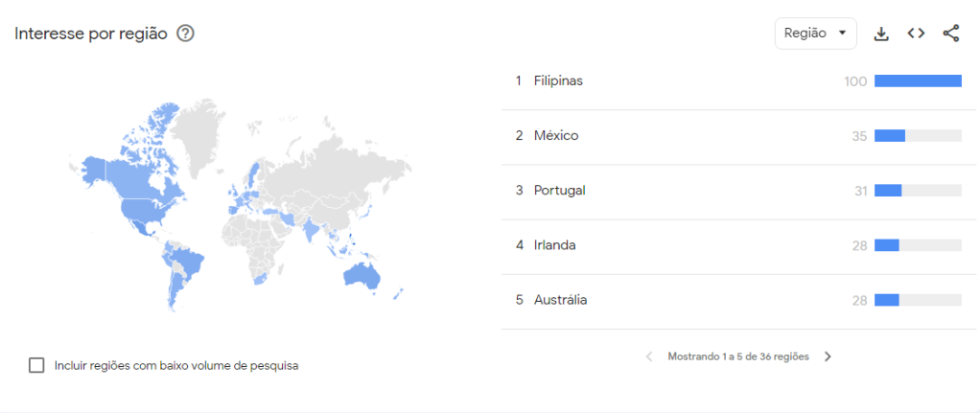Download the region data as CSV
The height and width of the screenshot is (413, 980).
click(x=881, y=34)
